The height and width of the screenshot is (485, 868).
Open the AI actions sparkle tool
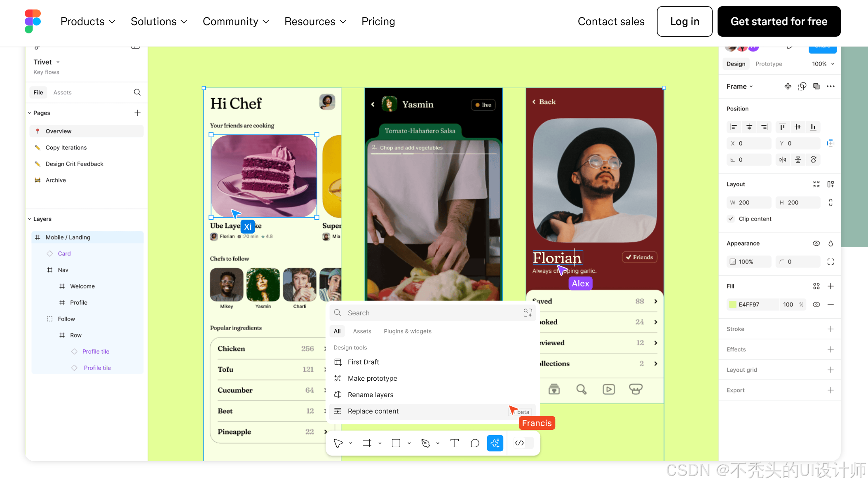pos(495,443)
